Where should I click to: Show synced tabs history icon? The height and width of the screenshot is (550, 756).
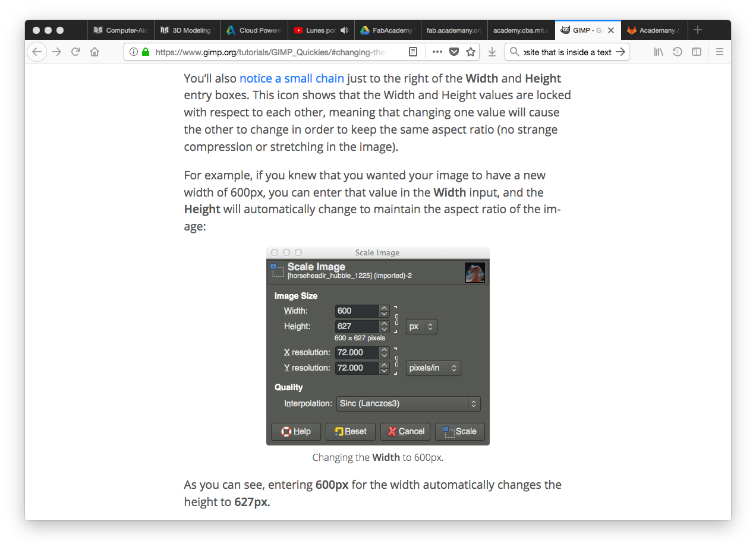point(678,52)
